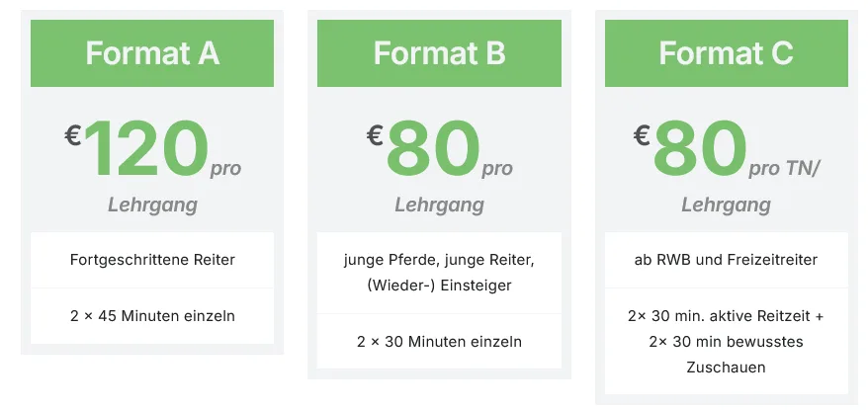Select the 'ab RWB und Freizeitreiter' row
The width and height of the screenshot is (868, 410).
[x=726, y=261]
